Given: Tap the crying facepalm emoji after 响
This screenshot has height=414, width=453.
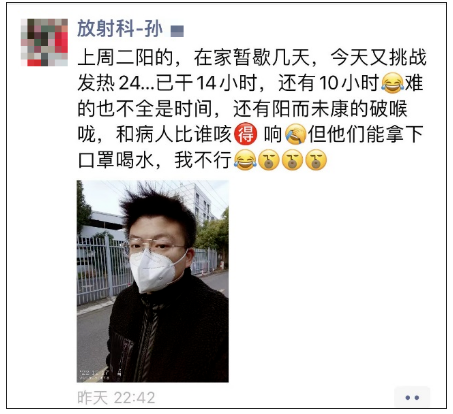Looking at the screenshot, I should tap(295, 134).
